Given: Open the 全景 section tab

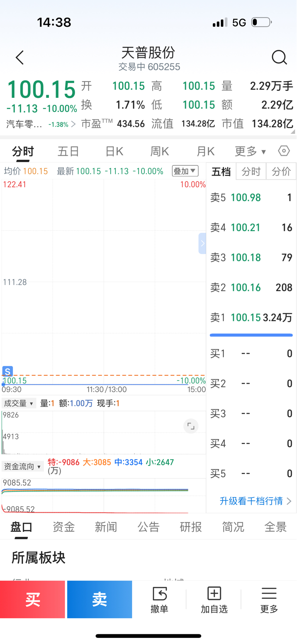Looking at the screenshot, I should [275, 527].
